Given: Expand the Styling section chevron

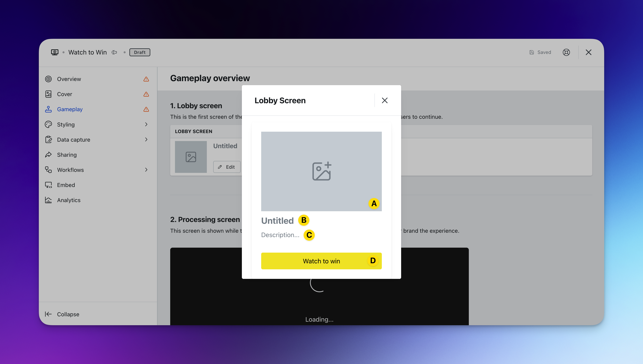Looking at the screenshot, I should tap(146, 124).
